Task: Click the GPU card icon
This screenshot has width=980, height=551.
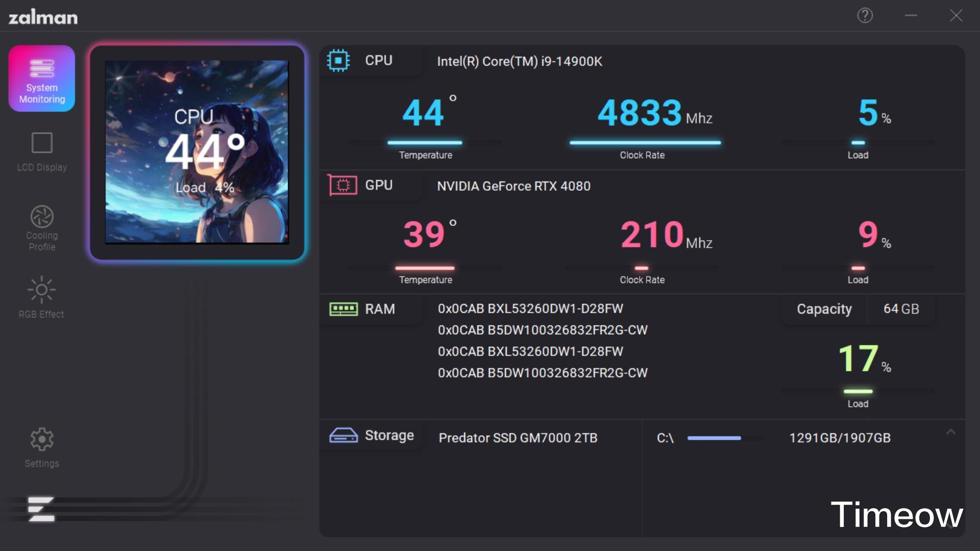Action: (x=342, y=185)
